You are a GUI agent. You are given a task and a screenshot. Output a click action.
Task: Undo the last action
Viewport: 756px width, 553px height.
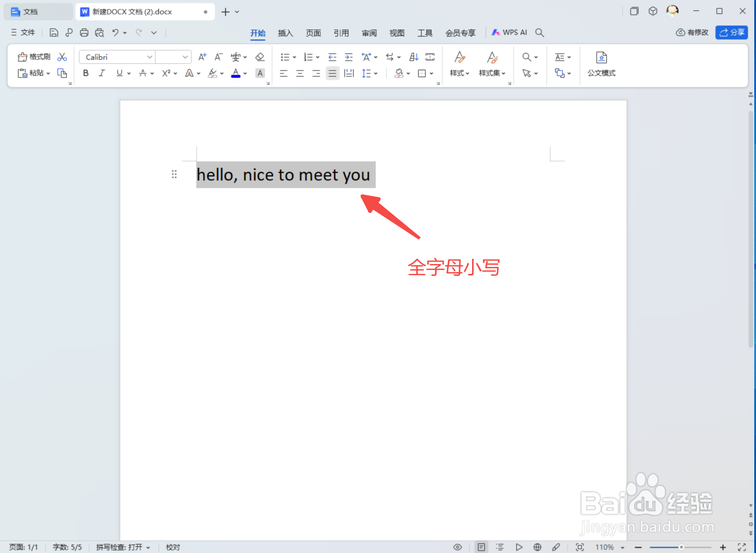116,32
